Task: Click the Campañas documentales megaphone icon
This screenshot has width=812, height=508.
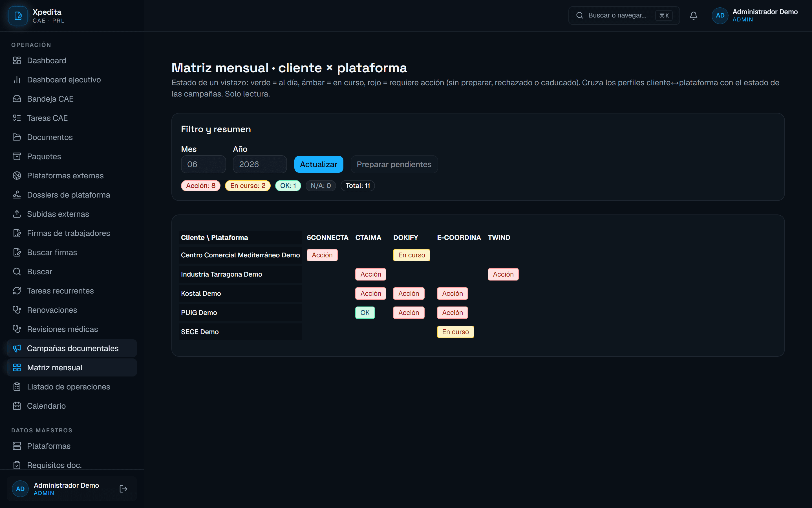Action: click(x=17, y=349)
